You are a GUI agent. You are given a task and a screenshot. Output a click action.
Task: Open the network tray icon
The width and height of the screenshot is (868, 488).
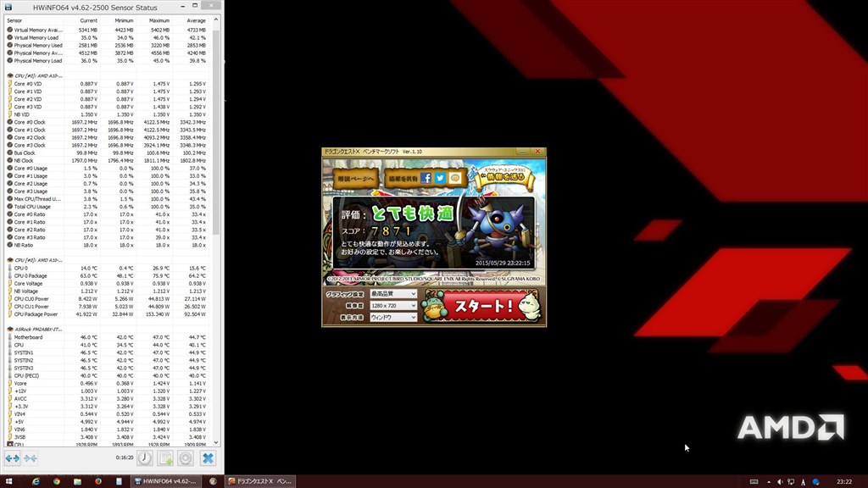[791, 481]
